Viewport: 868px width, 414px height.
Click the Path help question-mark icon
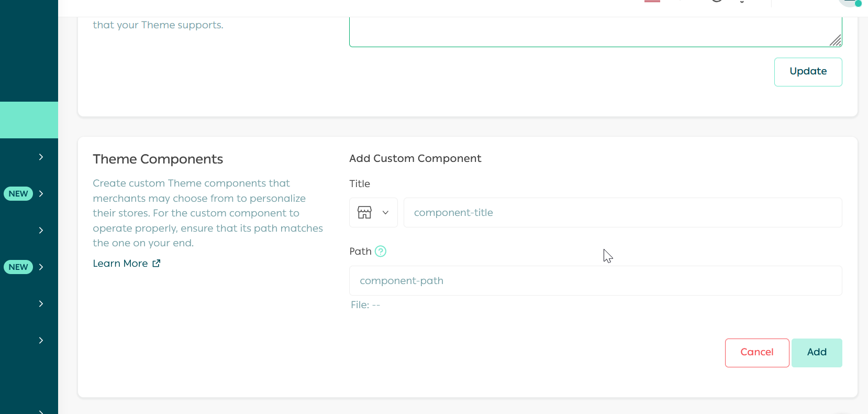[x=381, y=252]
